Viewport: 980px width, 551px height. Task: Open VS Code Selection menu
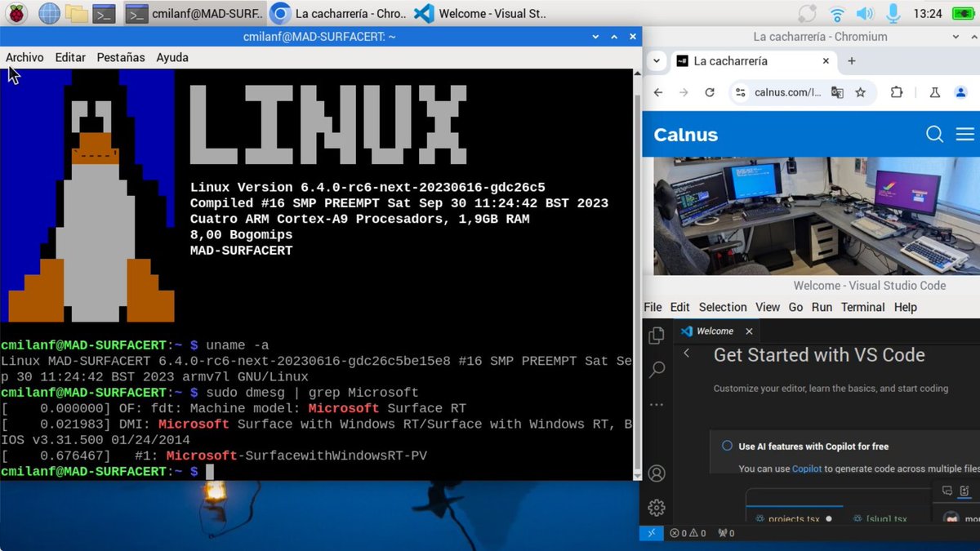pos(723,307)
